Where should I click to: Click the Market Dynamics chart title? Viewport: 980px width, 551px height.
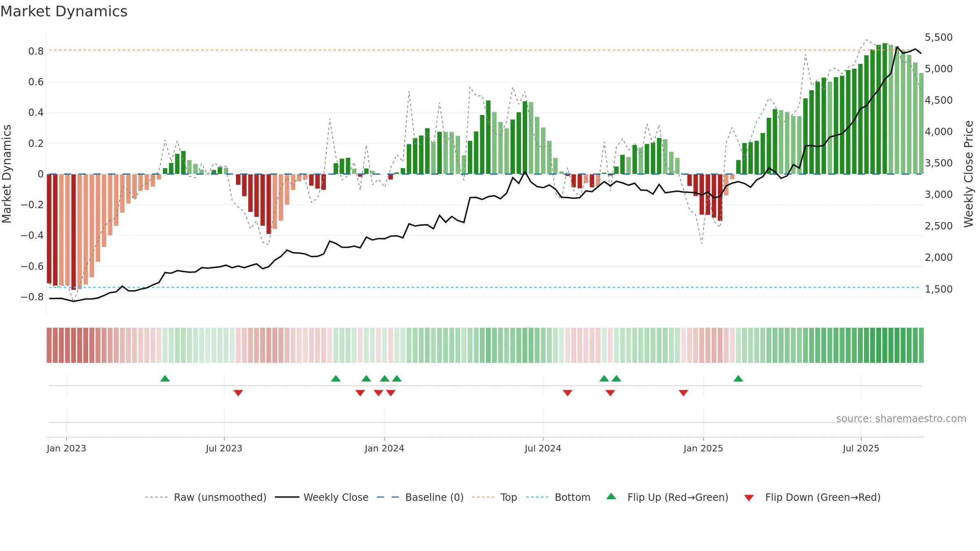click(64, 11)
